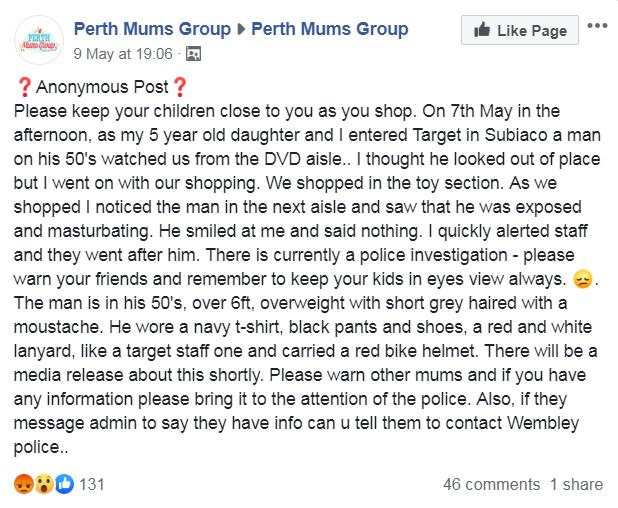
Task: Click the group audience privacy icon
Action: click(x=193, y=54)
